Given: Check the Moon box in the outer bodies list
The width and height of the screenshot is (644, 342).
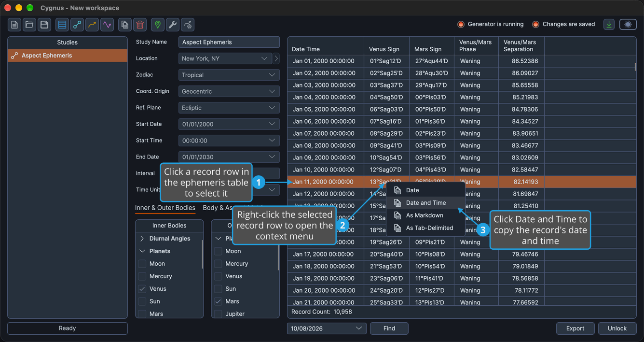Looking at the screenshot, I should point(218,251).
